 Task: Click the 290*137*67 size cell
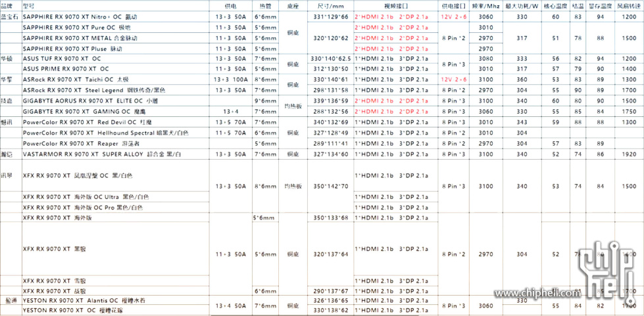click(x=331, y=292)
